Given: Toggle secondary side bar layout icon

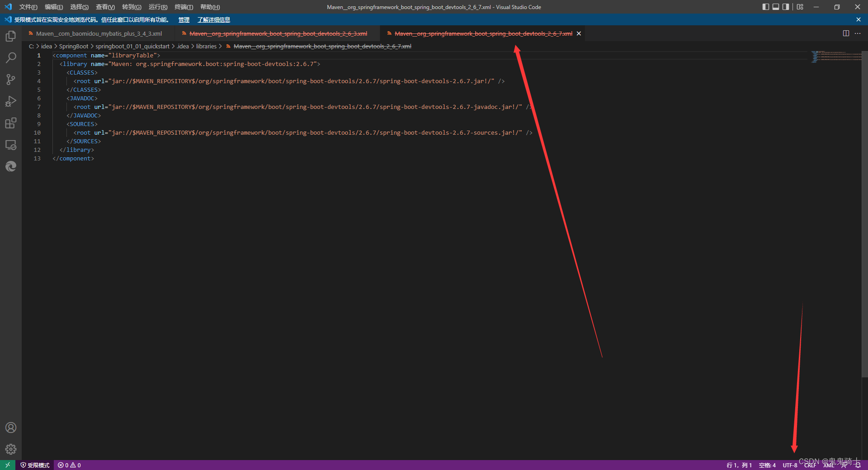Looking at the screenshot, I should 786,7.
